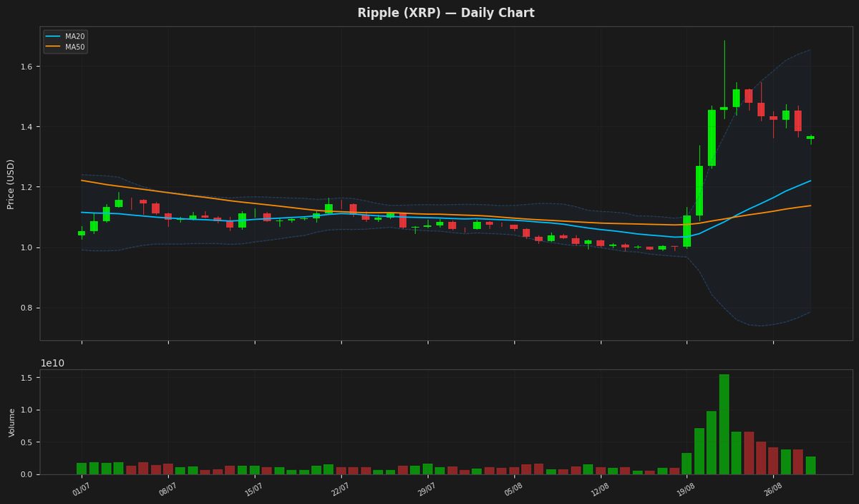Click the 19/08 date label
The width and height of the screenshot is (859, 504).
click(x=686, y=490)
